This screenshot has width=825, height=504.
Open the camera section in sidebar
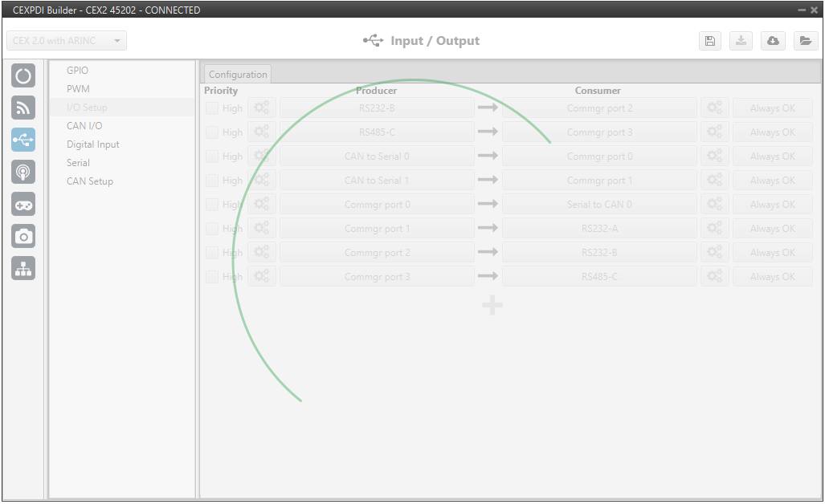[x=23, y=236]
